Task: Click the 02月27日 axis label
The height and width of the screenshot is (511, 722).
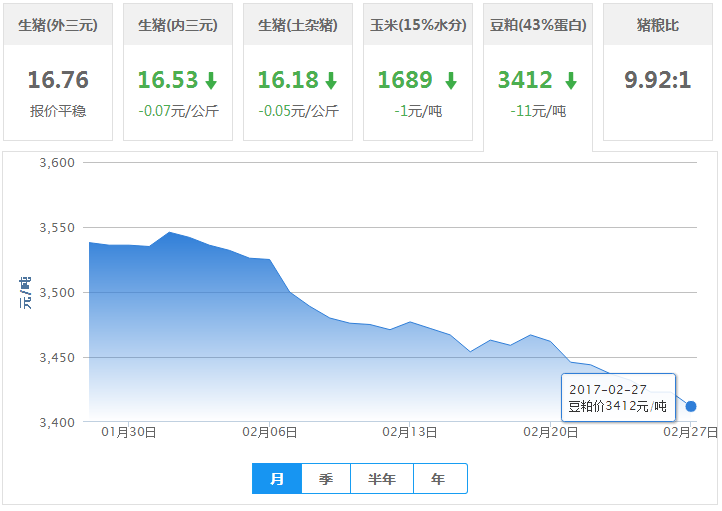Action: [x=691, y=432]
